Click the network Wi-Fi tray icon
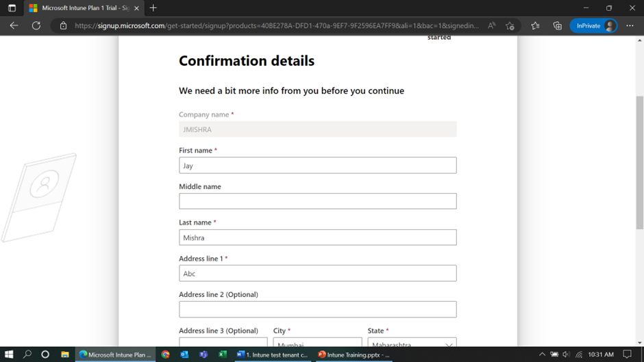644x362 pixels. point(579,354)
